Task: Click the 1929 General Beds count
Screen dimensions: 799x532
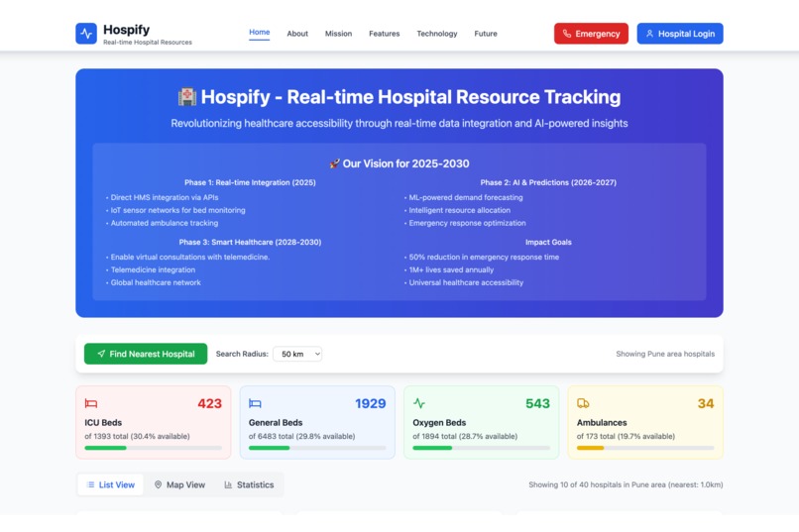Action: click(371, 404)
